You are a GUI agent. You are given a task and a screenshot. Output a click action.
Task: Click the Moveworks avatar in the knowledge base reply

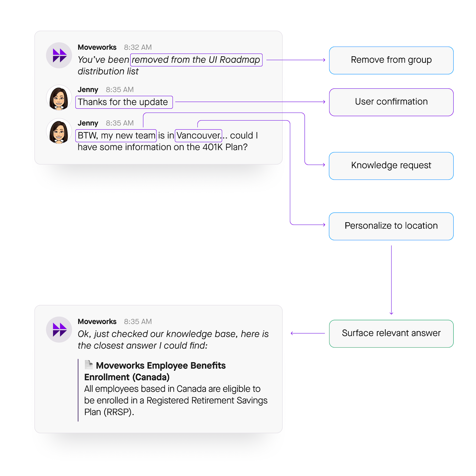(59, 330)
